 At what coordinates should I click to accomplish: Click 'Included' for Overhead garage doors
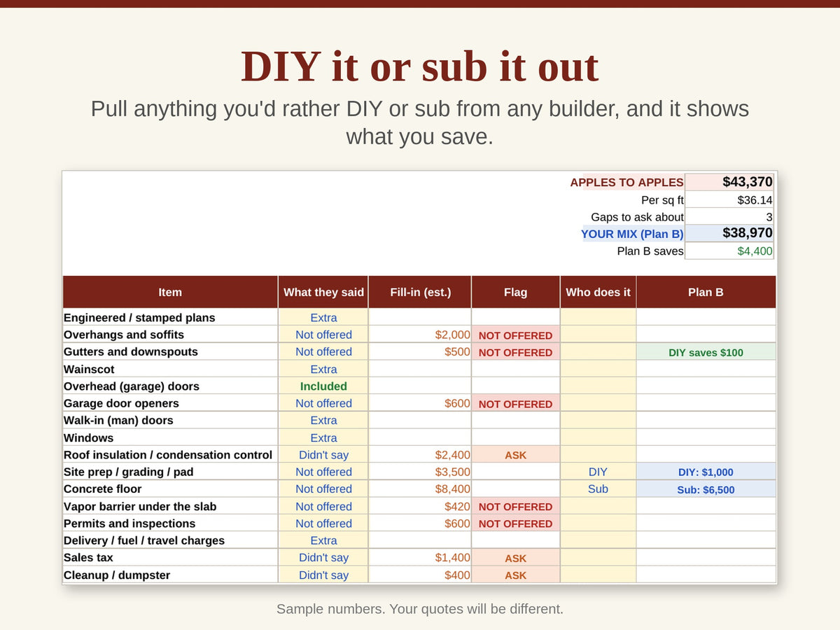click(323, 386)
